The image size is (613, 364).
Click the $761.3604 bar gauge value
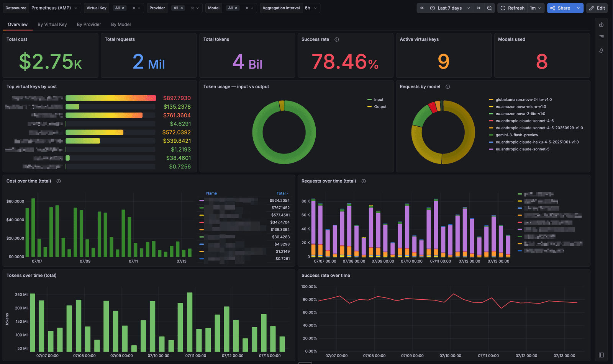[177, 115]
